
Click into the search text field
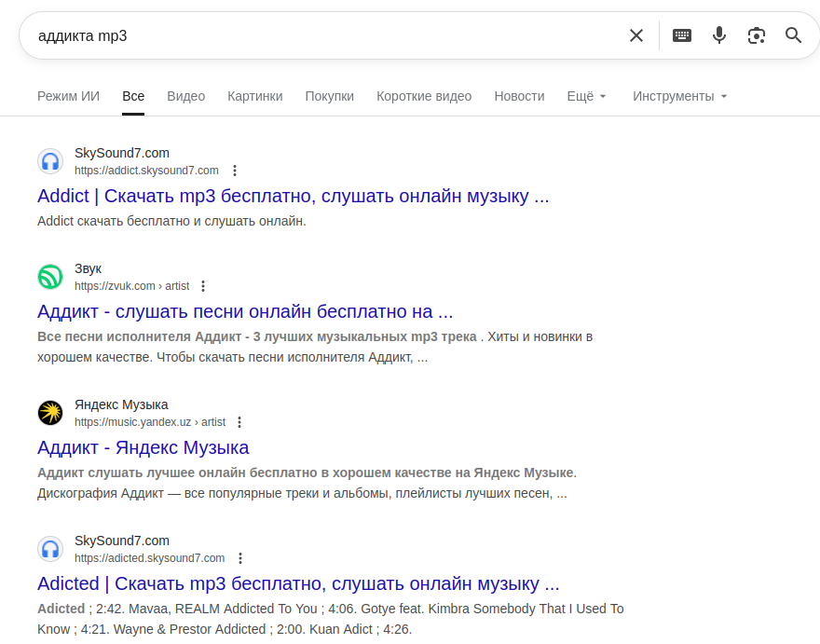pos(326,35)
